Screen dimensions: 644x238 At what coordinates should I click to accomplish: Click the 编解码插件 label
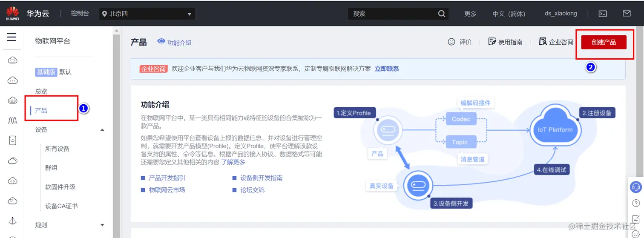475,103
